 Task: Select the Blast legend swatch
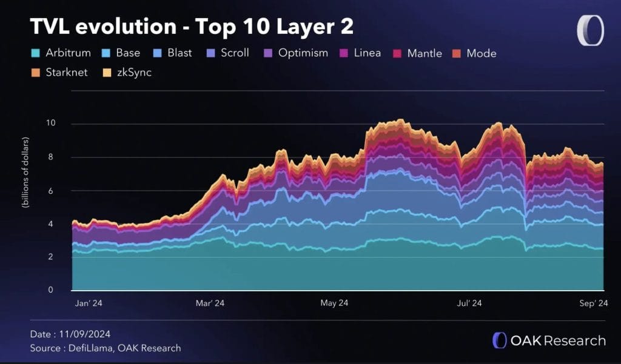[x=157, y=53]
